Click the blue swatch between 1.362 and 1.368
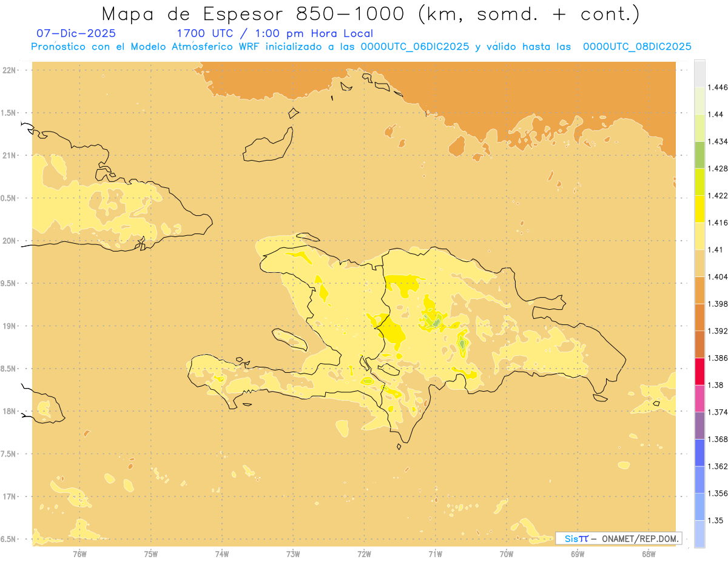This screenshot has width=728, height=562. [x=699, y=453]
